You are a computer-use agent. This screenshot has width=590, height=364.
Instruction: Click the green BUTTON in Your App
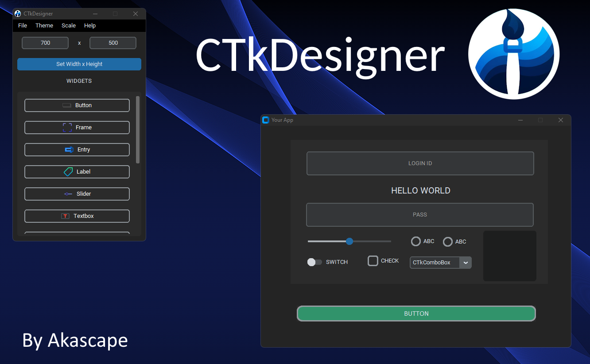(416, 314)
